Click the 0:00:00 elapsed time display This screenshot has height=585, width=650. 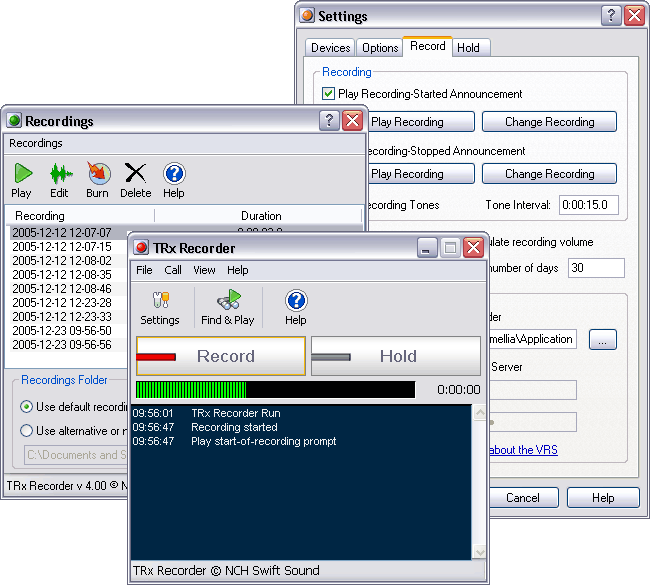(x=458, y=390)
